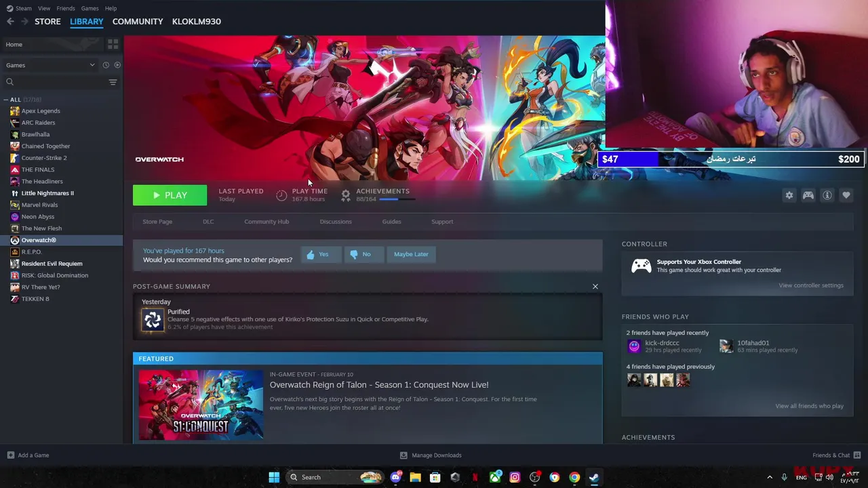Image resolution: width=868 pixels, height=488 pixels.
Task: Switch library to grid view icon
Action: pos(113,44)
